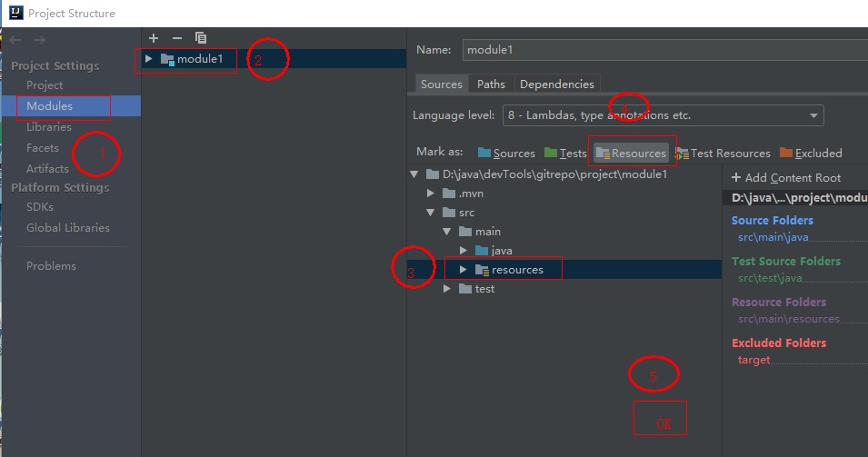868x457 pixels.
Task: Open the Language level dropdown
Action: [663, 115]
